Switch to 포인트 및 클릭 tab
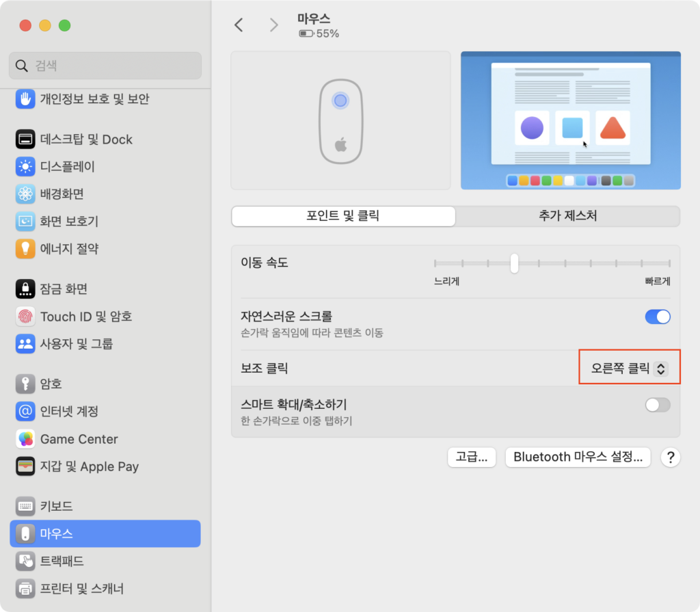Screen dimensions: 700x612 pos(343,216)
